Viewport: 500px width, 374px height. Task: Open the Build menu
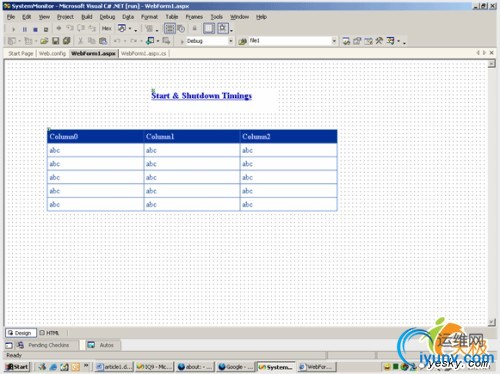point(87,17)
